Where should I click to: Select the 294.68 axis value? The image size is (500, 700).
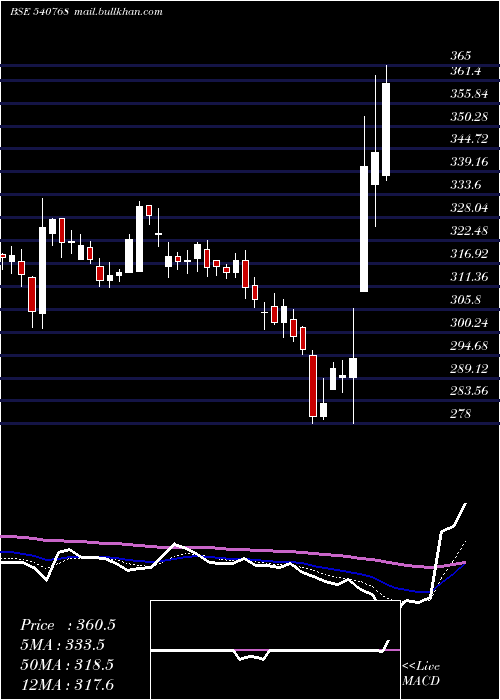pos(469,346)
